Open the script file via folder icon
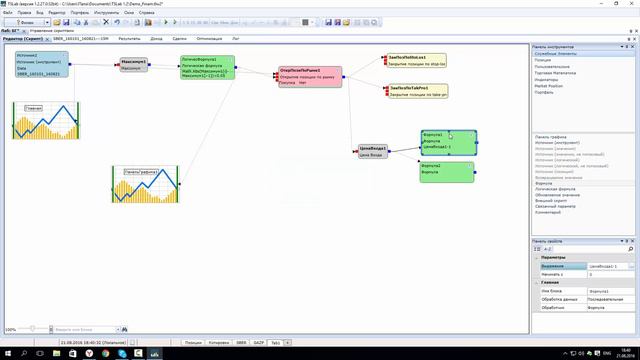The image size is (640, 360). tap(57, 22)
